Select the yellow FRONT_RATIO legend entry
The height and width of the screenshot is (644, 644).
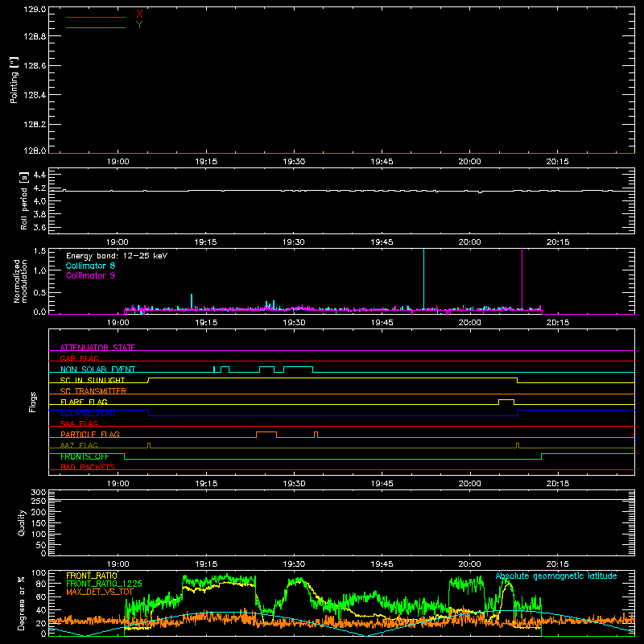92,576
